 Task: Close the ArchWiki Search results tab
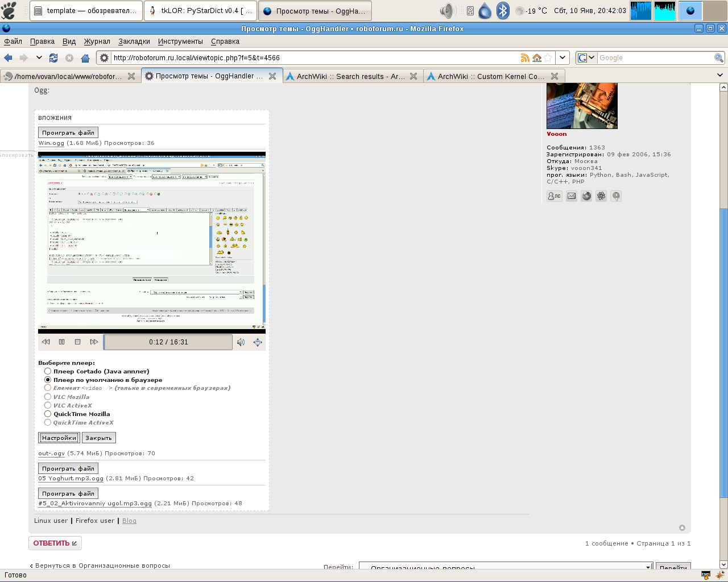click(x=413, y=76)
